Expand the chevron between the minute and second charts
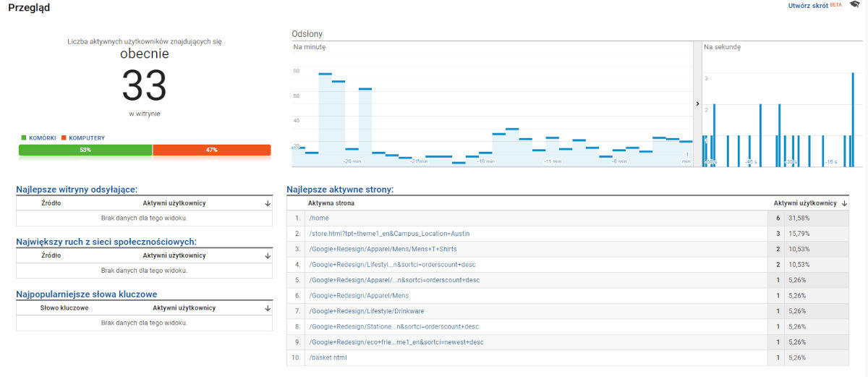868x377 pixels. tap(697, 104)
